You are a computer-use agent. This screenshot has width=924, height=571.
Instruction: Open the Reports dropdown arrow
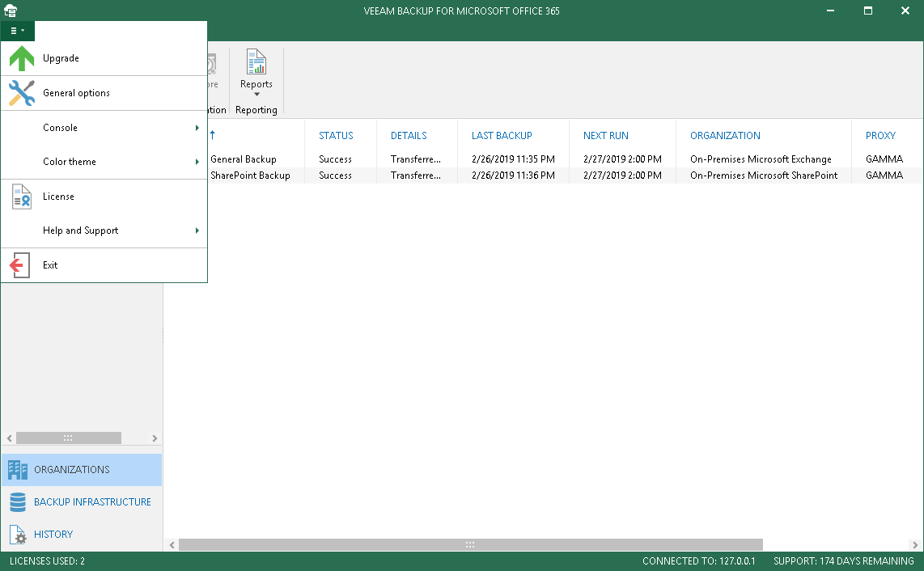[256, 95]
